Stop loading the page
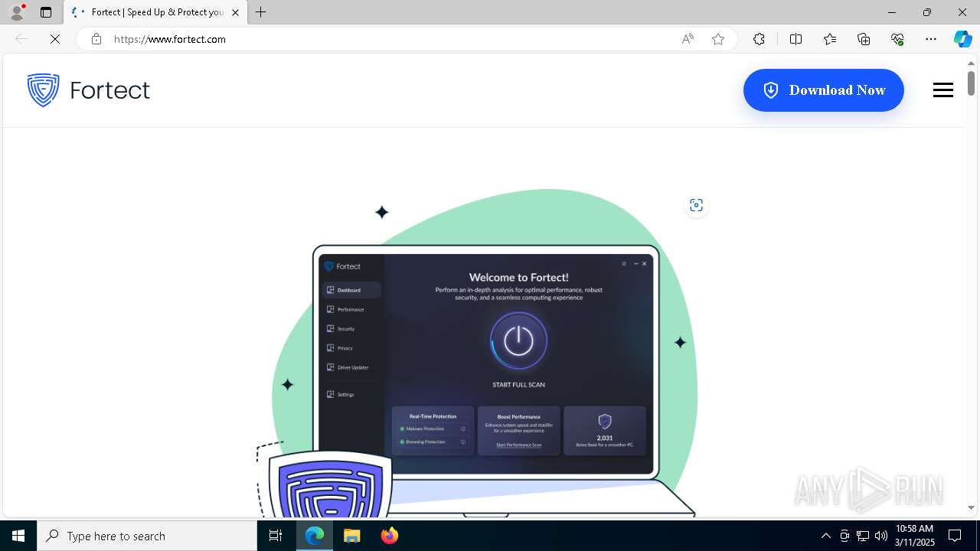The image size is (980, 551). 55,39
